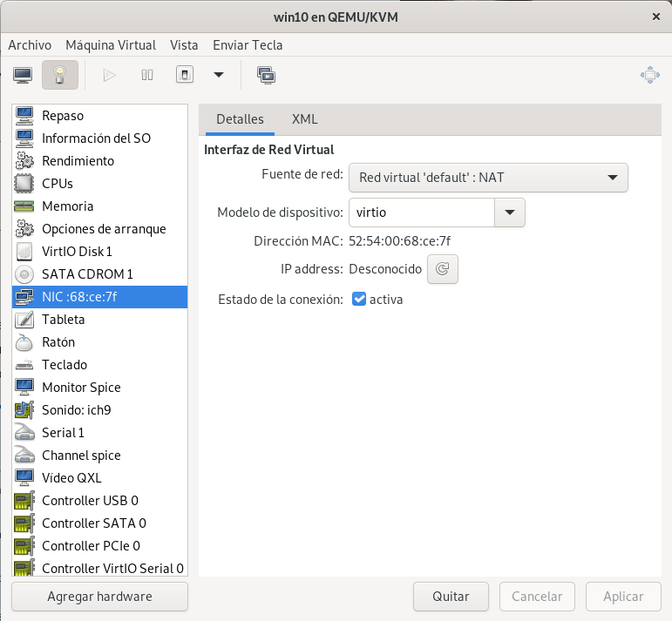The width and height of the screenshot is (672, 621).
Task: Open the Enviar Tecla menu
Action: click(249, 44)
